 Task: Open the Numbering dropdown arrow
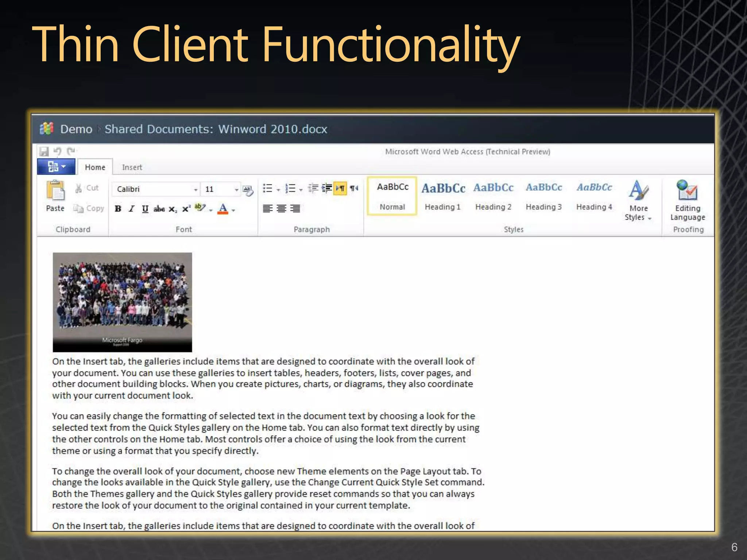[x=301, y=190]
